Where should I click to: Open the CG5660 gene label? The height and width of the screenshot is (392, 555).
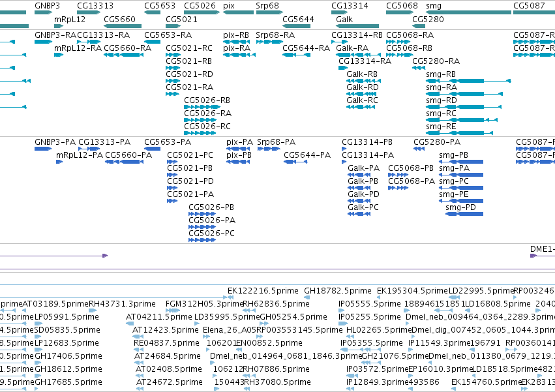tap(119, 19)
